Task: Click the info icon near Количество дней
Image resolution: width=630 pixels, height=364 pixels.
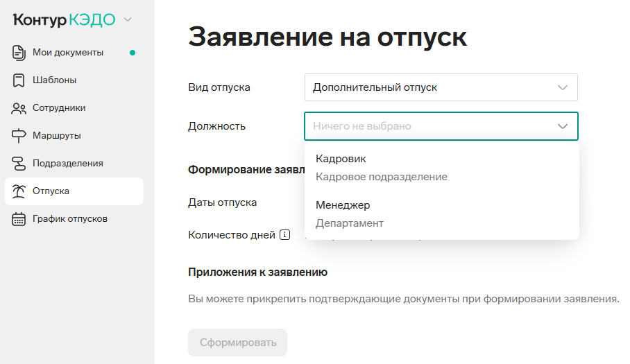Action: click(x=284, y=235)
